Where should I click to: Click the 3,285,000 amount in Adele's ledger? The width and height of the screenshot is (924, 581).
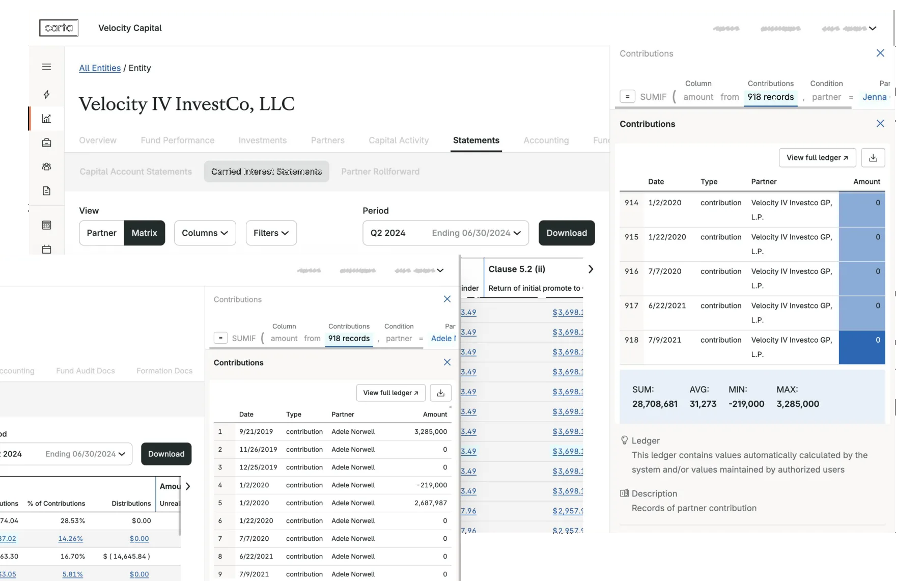[x=431, y=432]
